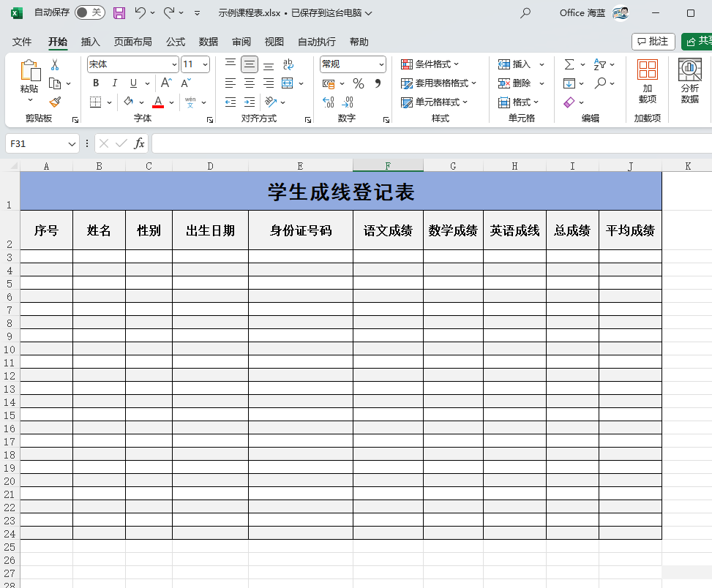
Task: Toggle Wrap Text (ab) button
Action: point(288,64)
